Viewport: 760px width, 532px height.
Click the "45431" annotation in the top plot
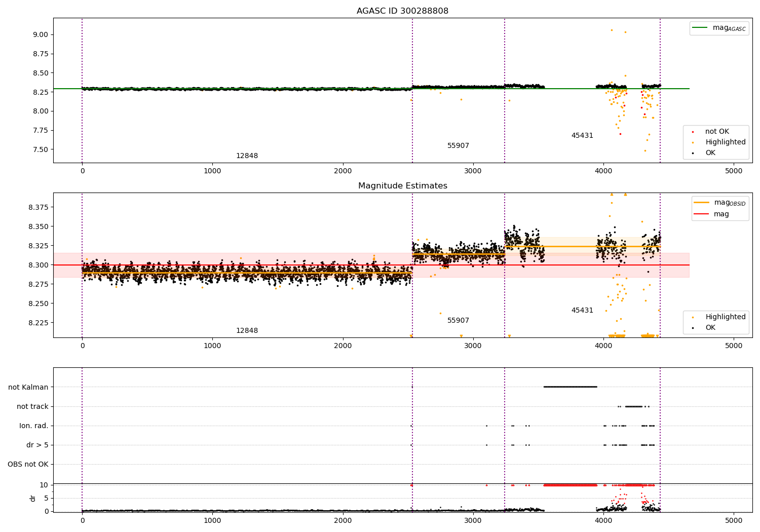pyautogui.click(x=582, y=136)
